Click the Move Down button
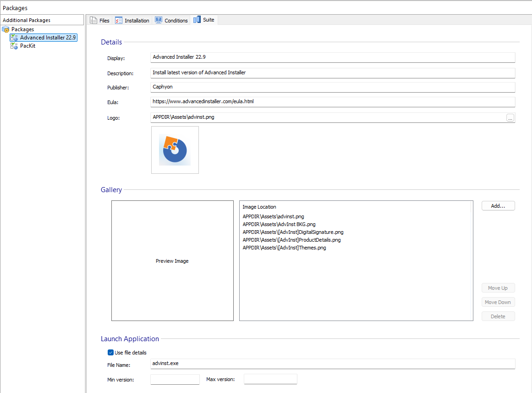The image size is (532, 393). pos(498,302)
